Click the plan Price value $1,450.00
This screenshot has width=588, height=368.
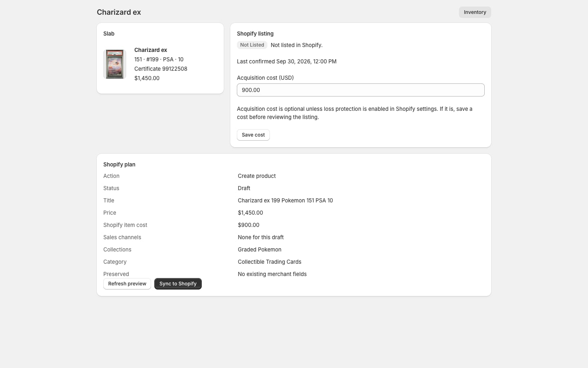click(x=250, y=213)
